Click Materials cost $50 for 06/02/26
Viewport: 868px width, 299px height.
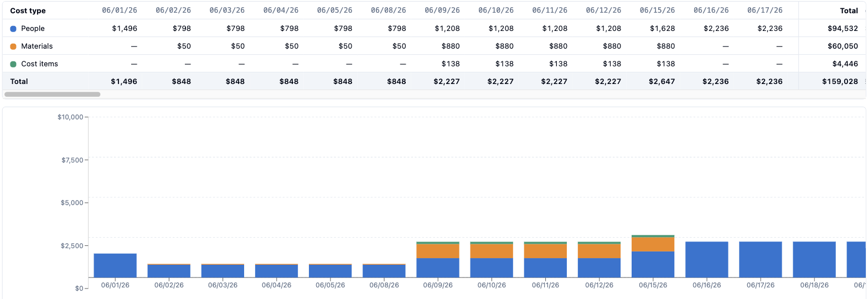[184, 46]
